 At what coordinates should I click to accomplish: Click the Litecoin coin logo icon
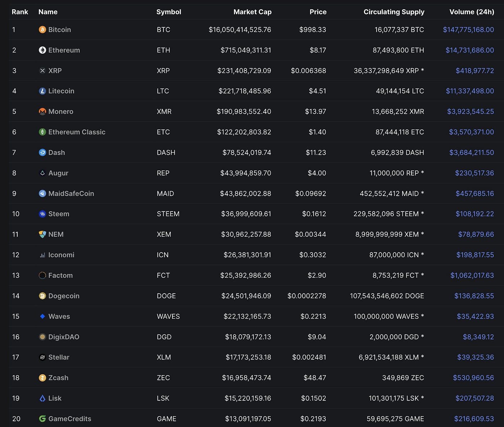[x=42, y=91]
